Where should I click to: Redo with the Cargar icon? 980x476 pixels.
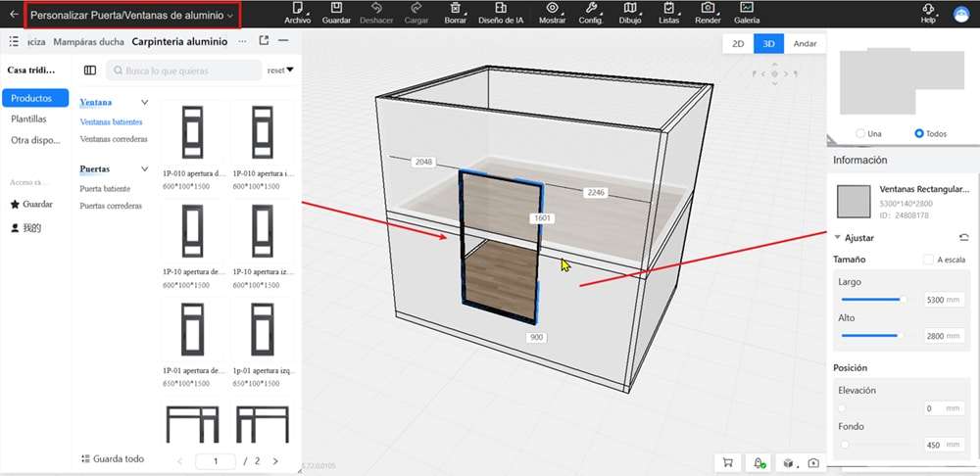click(416, 14)
